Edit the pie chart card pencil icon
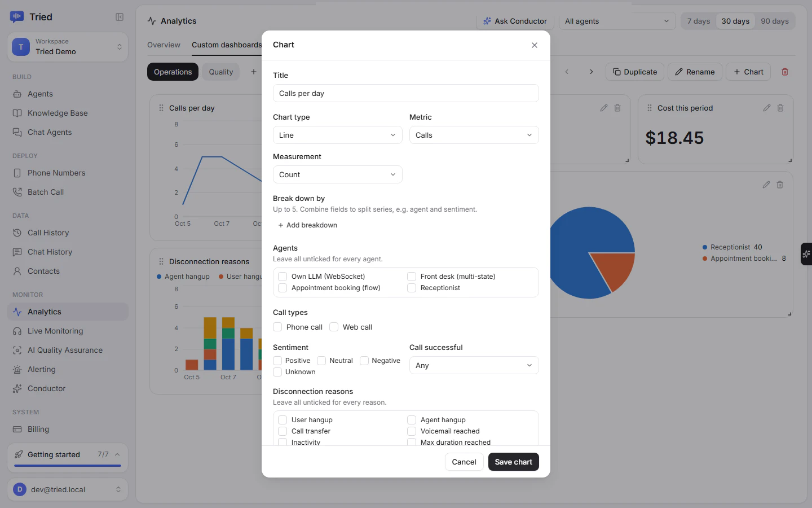The height and width of the screenshot is (508, 812). pyautogui.click(x=766, y=185)
